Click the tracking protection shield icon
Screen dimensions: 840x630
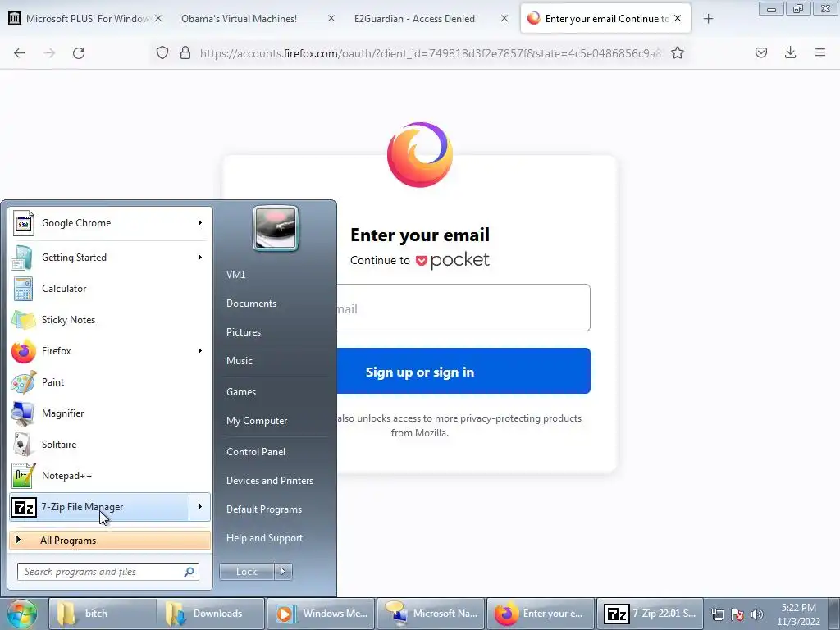pos(162,53)
